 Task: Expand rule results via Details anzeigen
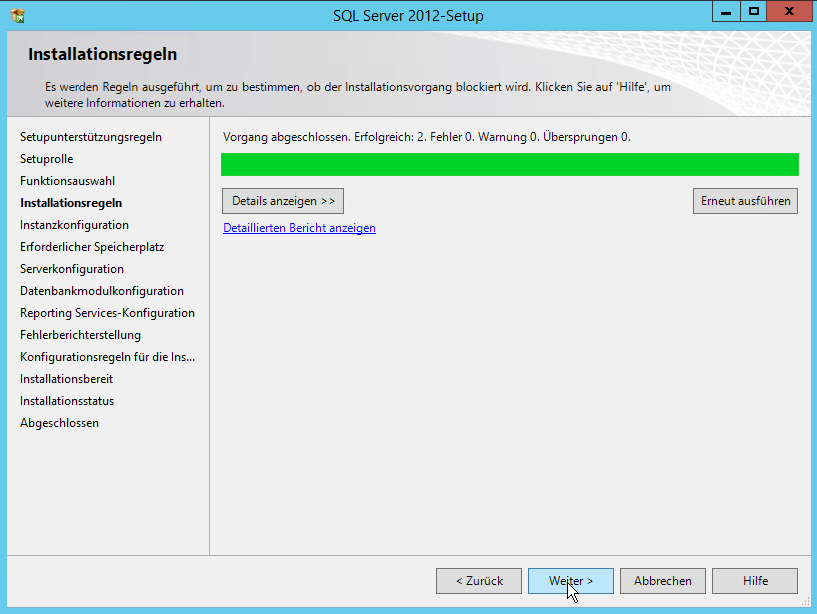tap(283, 201)
